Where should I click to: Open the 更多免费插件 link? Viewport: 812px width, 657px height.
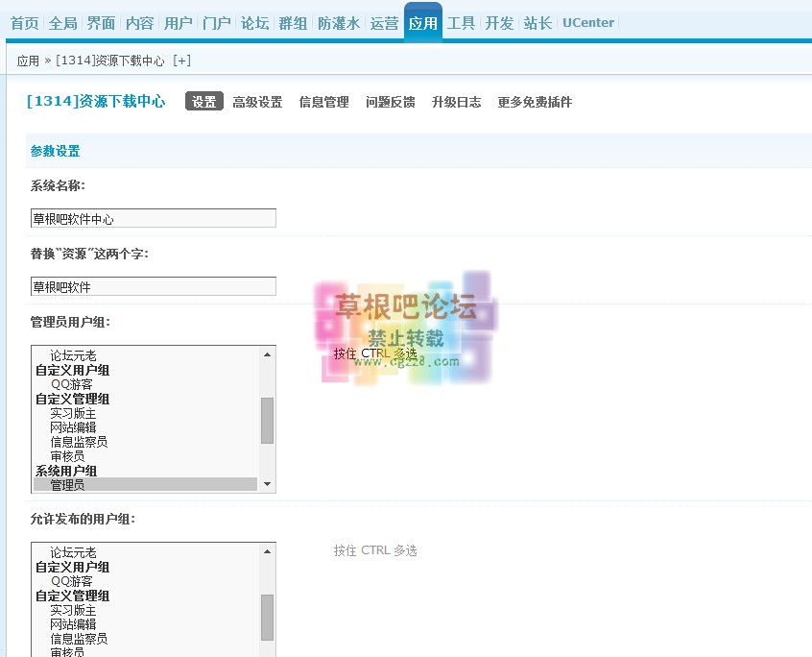click(535, 102)
